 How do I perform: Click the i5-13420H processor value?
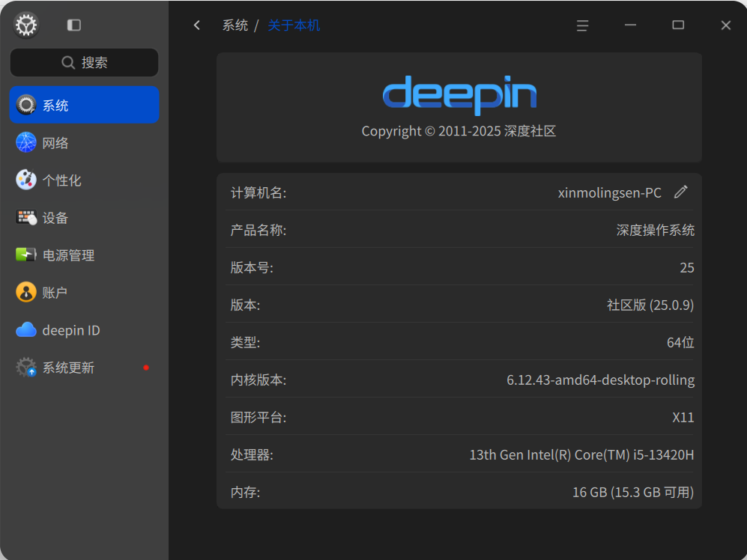click(581, 454)
